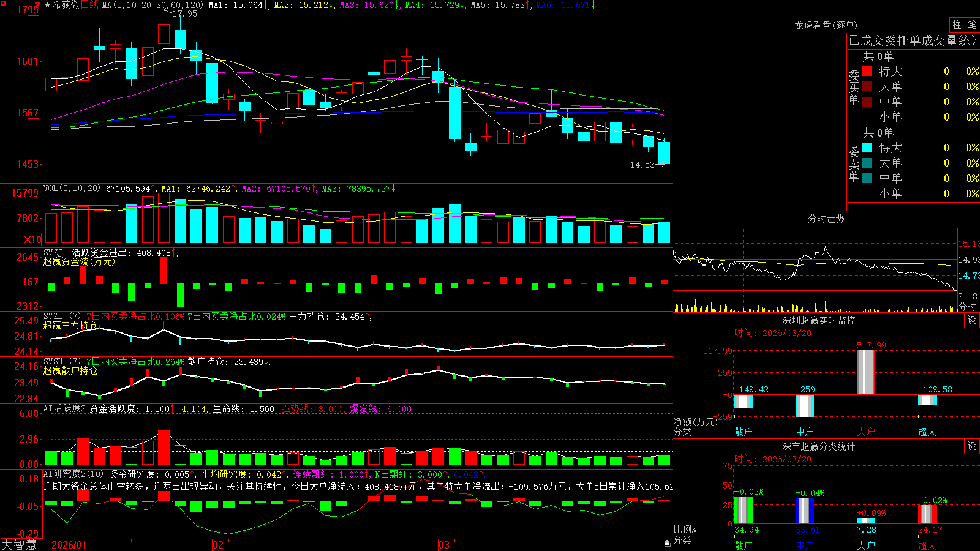This screenshot has height=551, width=980.
Task: Click the 超赢资金流(万元) yellow label
Action: (x=79, y=261)
